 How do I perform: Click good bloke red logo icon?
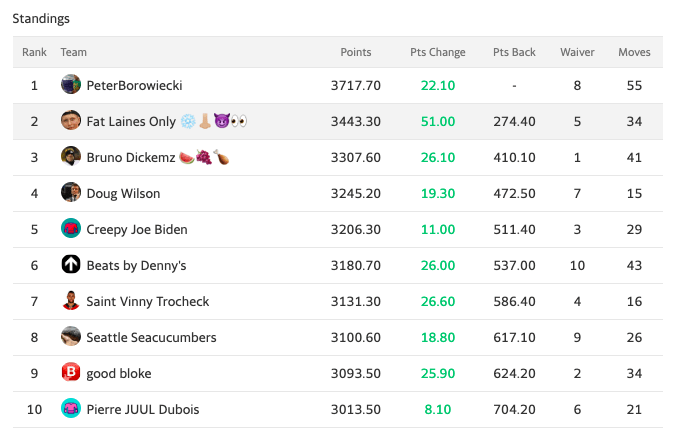click(71, 373)
